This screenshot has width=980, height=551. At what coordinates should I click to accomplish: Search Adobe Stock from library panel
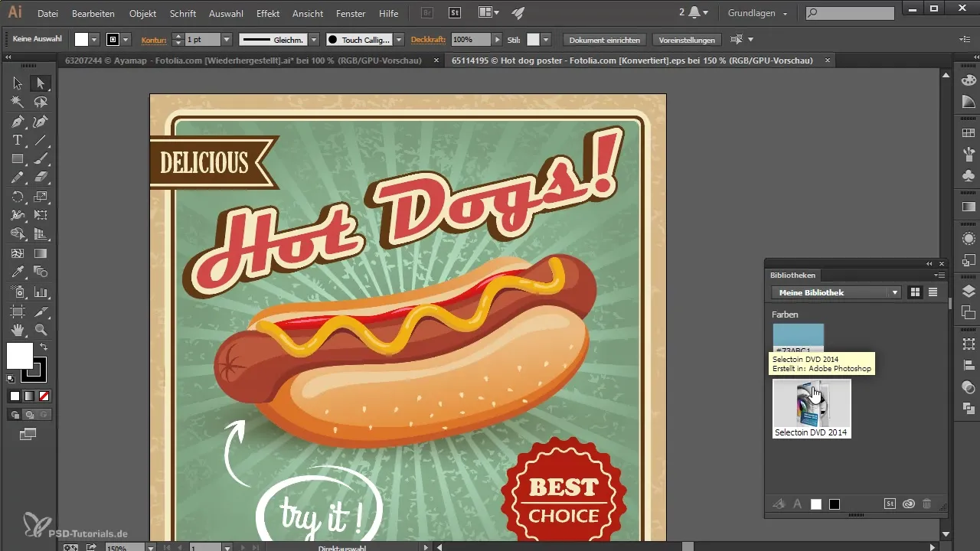pos(890,504)
